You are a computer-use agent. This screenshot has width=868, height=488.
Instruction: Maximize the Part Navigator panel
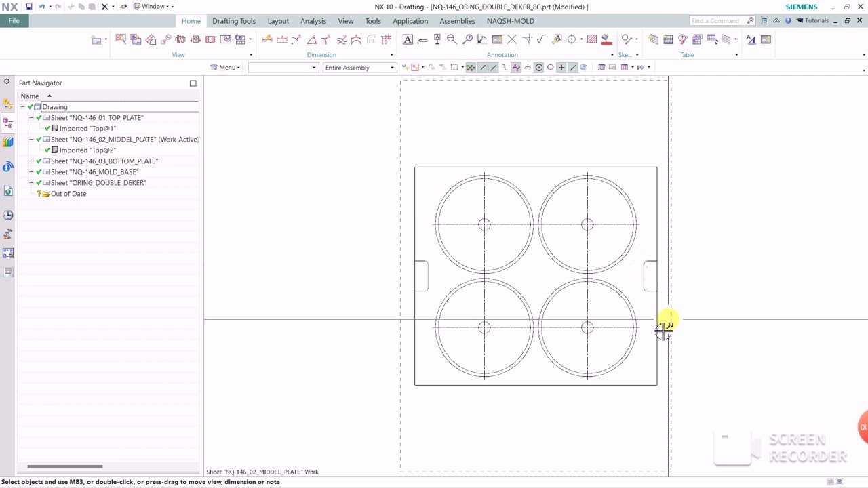click(193, 83)
